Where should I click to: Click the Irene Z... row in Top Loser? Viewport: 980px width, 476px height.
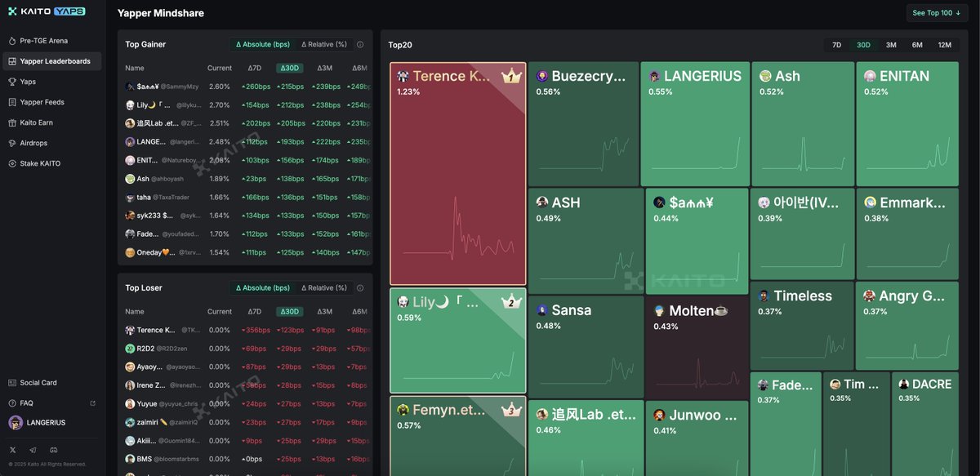[246, 385]
